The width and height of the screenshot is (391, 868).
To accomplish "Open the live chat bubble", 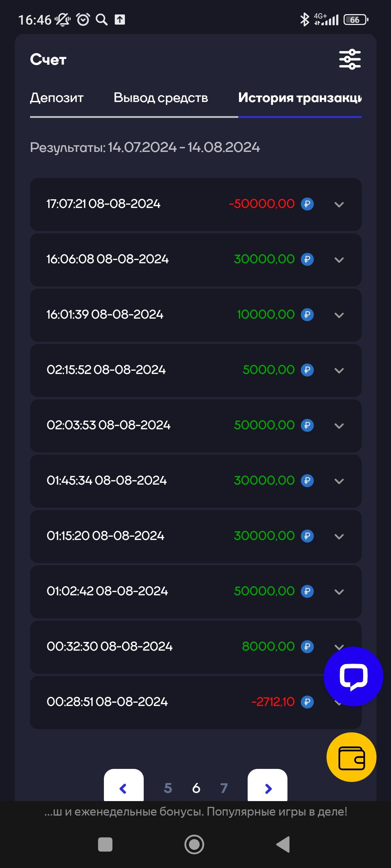I will click(353, 676).
